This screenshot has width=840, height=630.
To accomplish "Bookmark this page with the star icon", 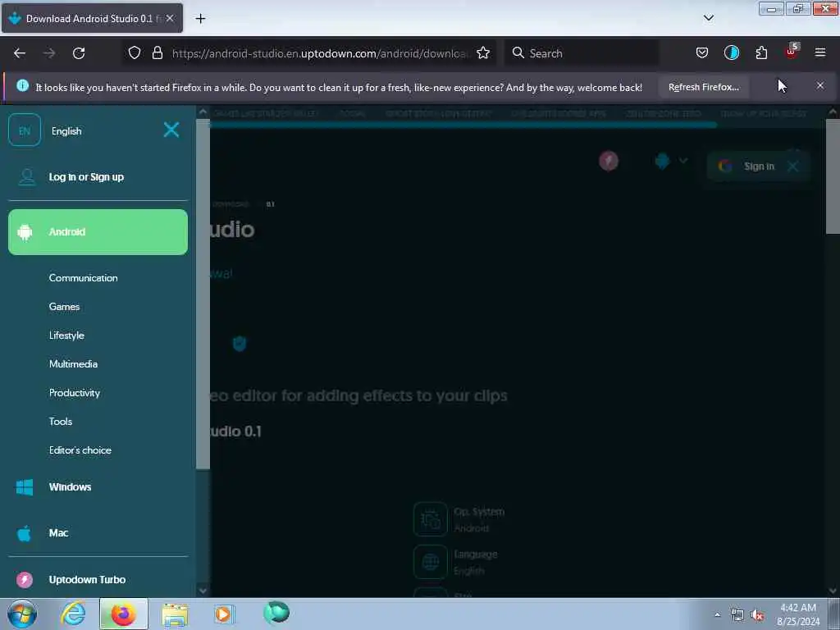I will pos(483,53).
